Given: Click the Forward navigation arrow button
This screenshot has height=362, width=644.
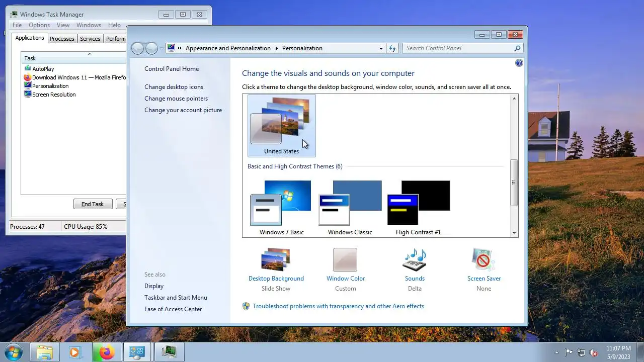Looking at the screenshot, I should (x=151, y=48).
